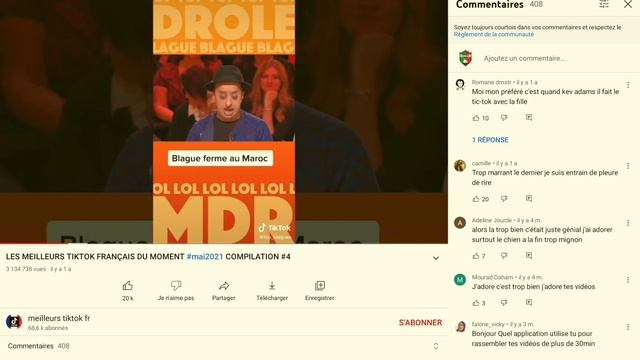The height and width of the screenshot is (360, 640).
Task: Dislike Romane dmstr's comment
Action: click(x=504, y=118)
